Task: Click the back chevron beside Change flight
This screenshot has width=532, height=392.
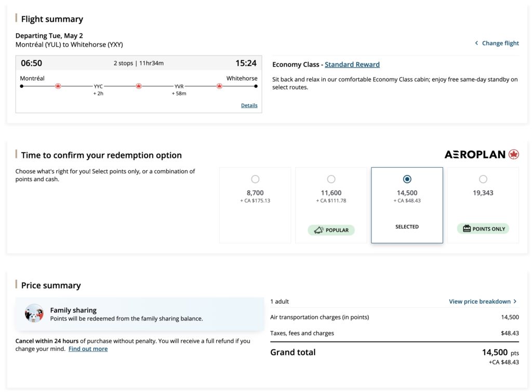Action: click(477, 43)
